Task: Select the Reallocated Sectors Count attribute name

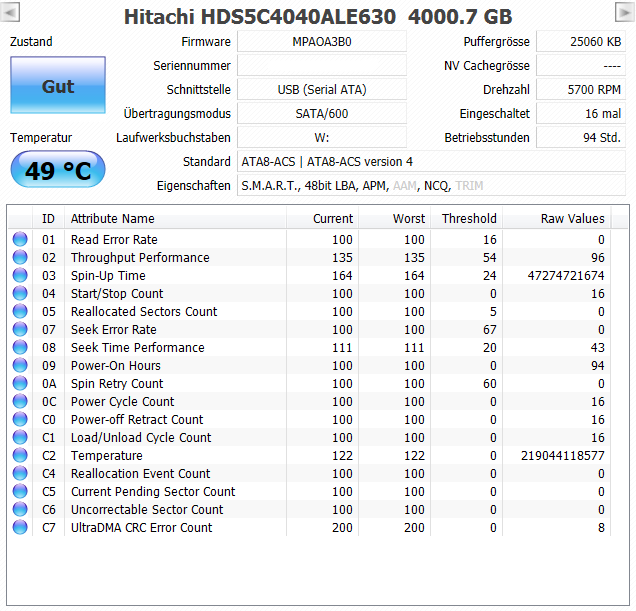Action: (x=144, y=312)
